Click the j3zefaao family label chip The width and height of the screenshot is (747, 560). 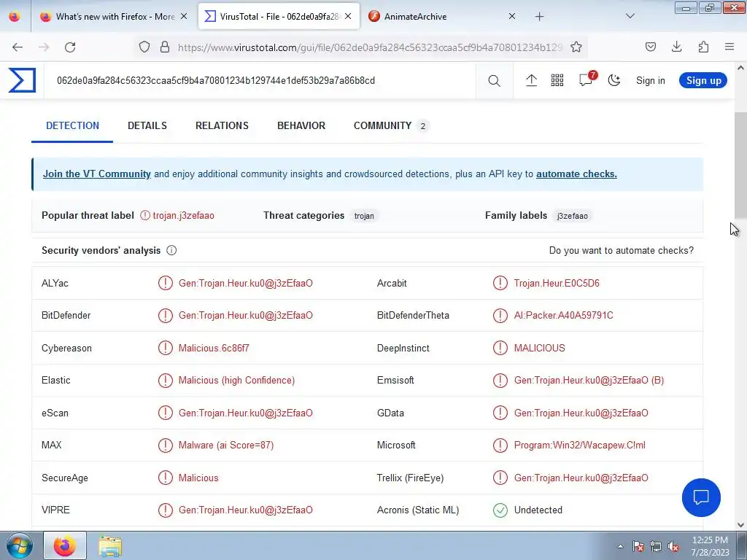pyautogui.click(x=572, y=216)
